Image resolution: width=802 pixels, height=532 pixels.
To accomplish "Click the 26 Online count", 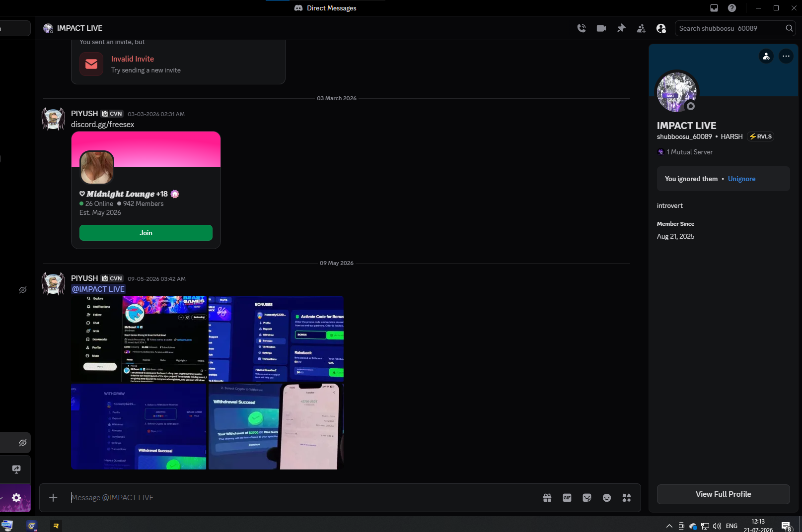I will point(96,204).
